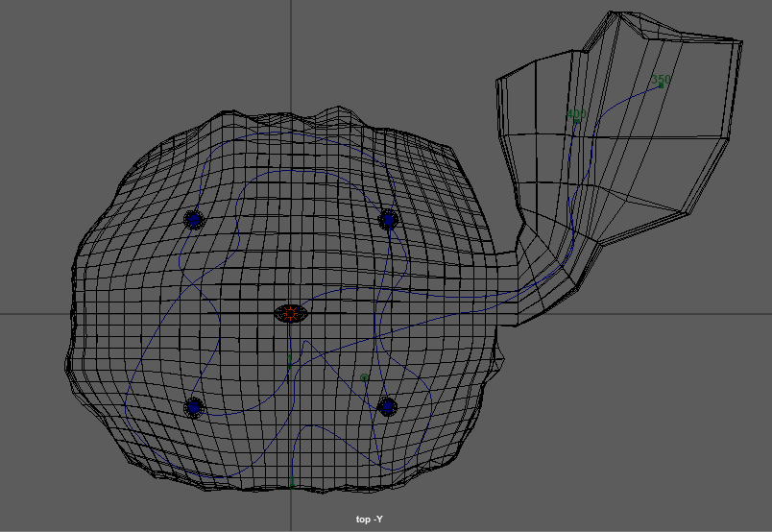Select the lower-left blue sphere

(x=194, y=407)
